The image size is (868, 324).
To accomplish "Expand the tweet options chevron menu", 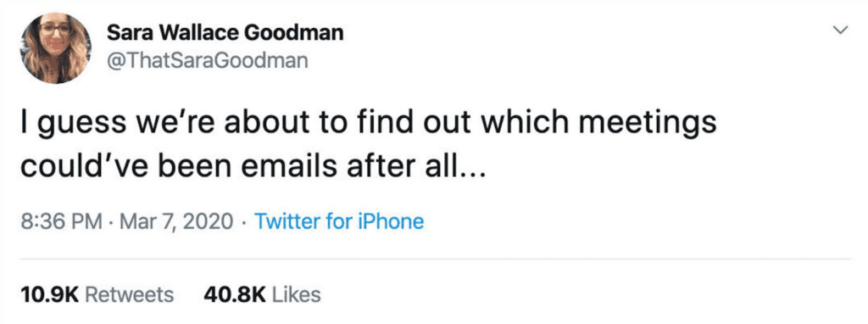I will coord(840,31).
